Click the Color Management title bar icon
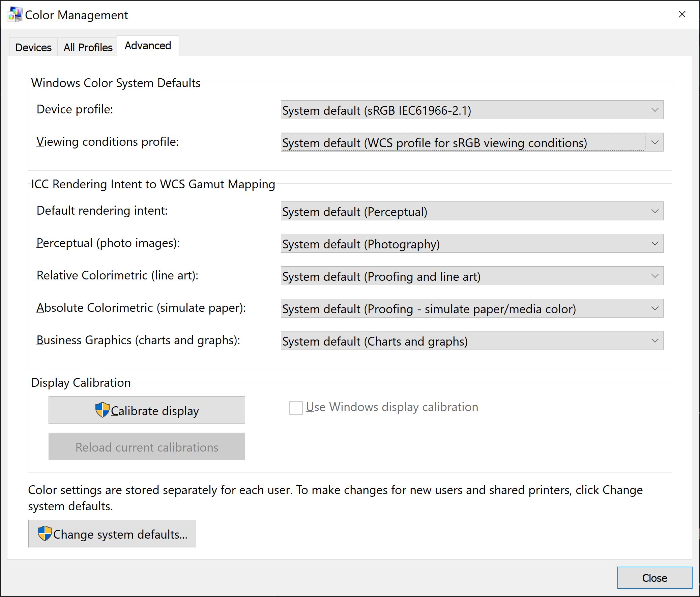This screenshot has height=597, width=700. click(x=15, y=15)
